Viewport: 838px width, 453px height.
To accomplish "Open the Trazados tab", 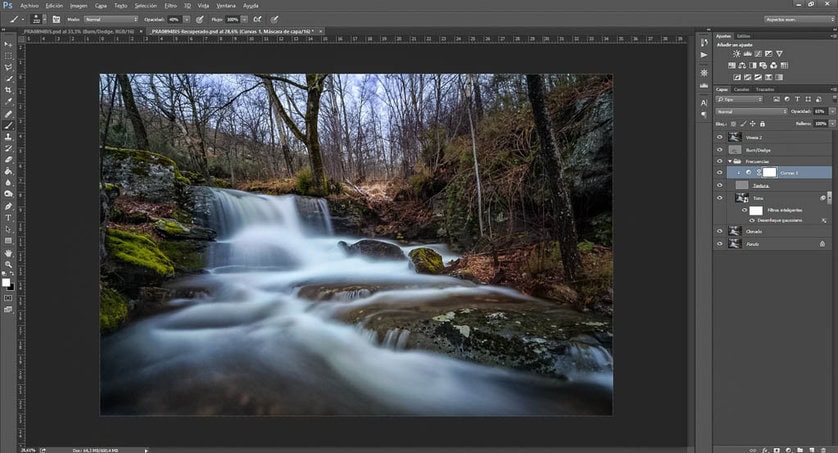I will [x=765, y=89].
